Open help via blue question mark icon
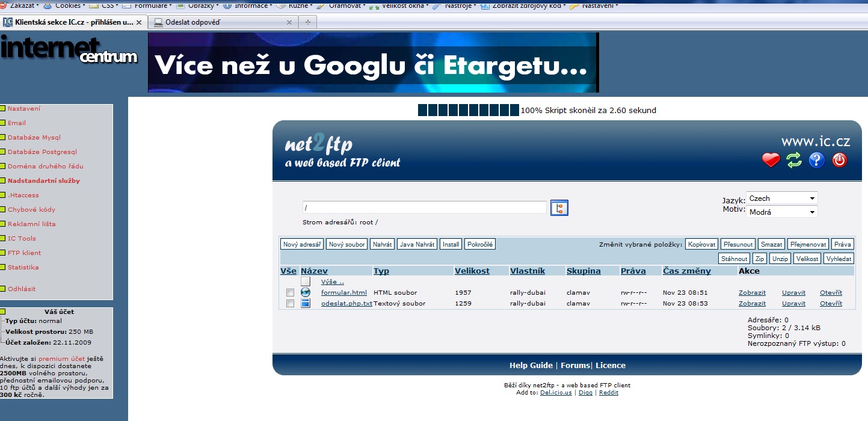 [x=816, y=160]
